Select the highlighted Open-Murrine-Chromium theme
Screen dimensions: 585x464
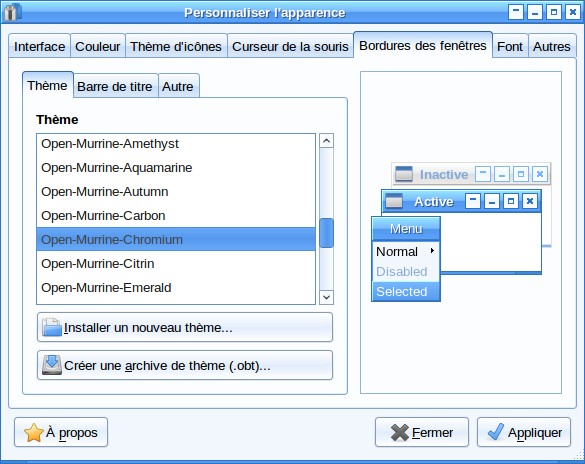click(x=176, y=239)
